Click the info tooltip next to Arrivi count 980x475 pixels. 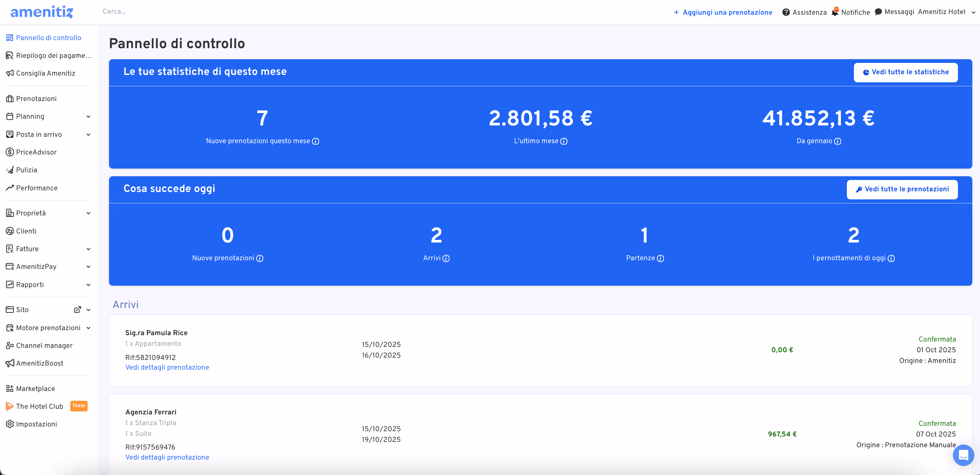coord(446,258)
